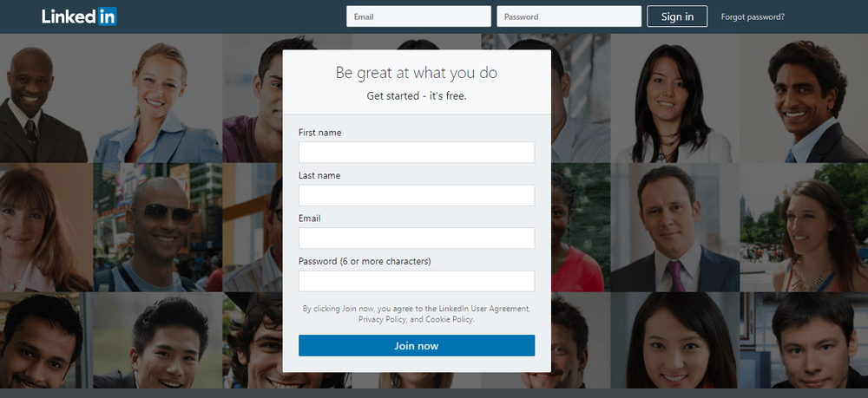This screenshot has height=398, width=868.
Task: Select the Last name input box
Action: [417, 195]
